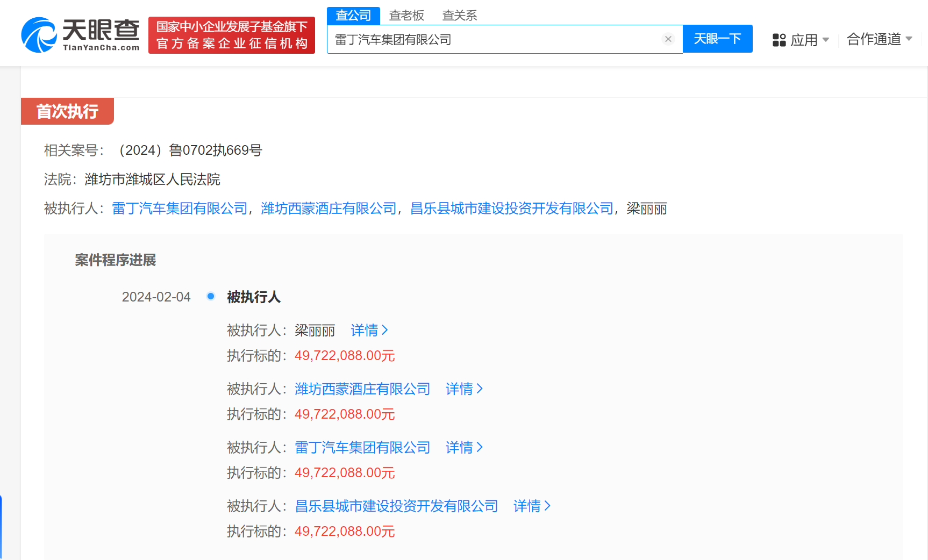Click 梁丽丽 in case progress list
The image size is (928, 560).
coord(315,330)
